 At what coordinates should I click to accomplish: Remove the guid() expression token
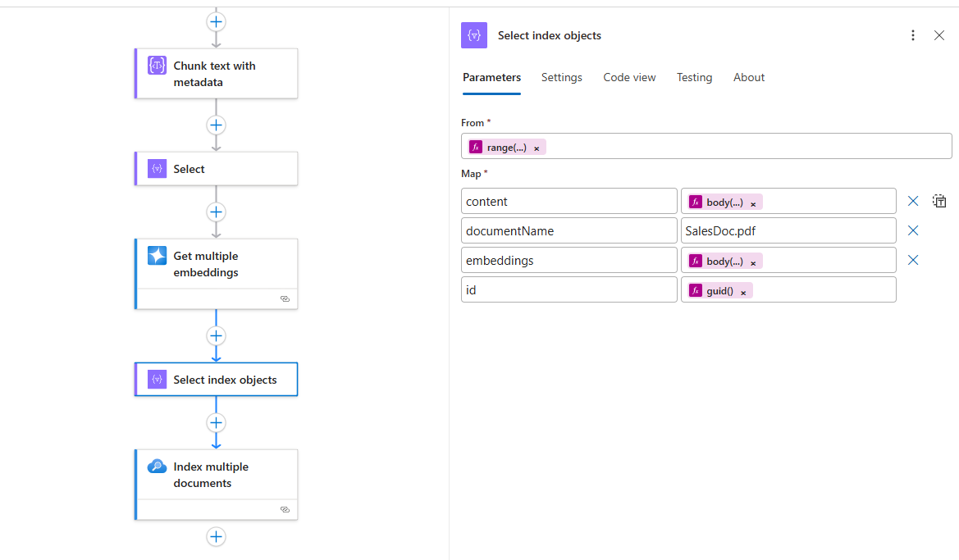pos(743,292)
